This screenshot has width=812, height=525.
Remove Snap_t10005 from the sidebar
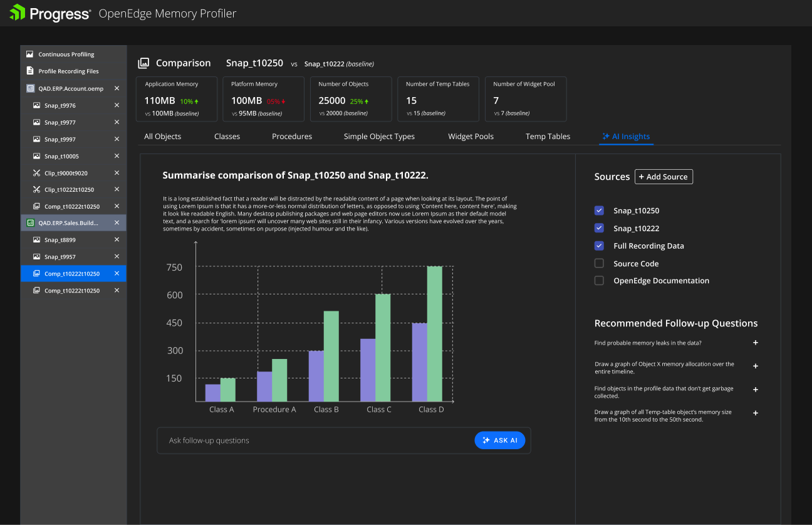(117, 156)
